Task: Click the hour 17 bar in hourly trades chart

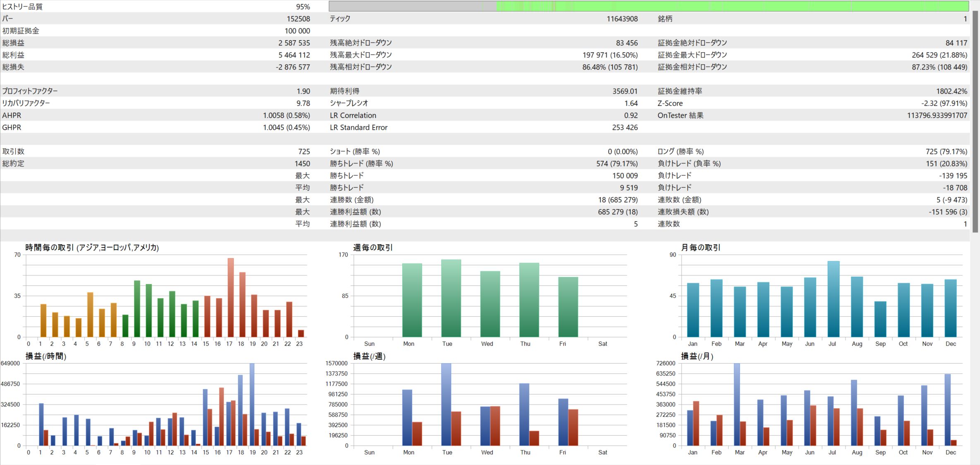Action: [x=231, y=297]
